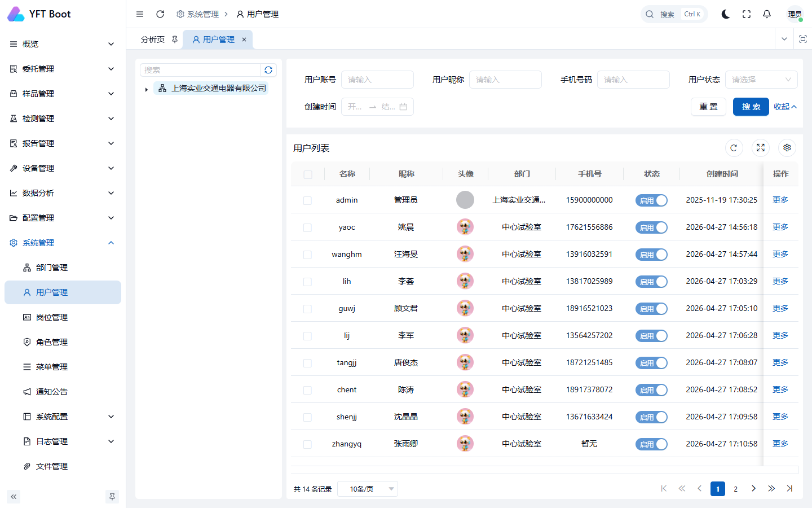Jump forward pages with double-right arrow
The width and height of the screenshot is (812, 508).
[771, 489]
